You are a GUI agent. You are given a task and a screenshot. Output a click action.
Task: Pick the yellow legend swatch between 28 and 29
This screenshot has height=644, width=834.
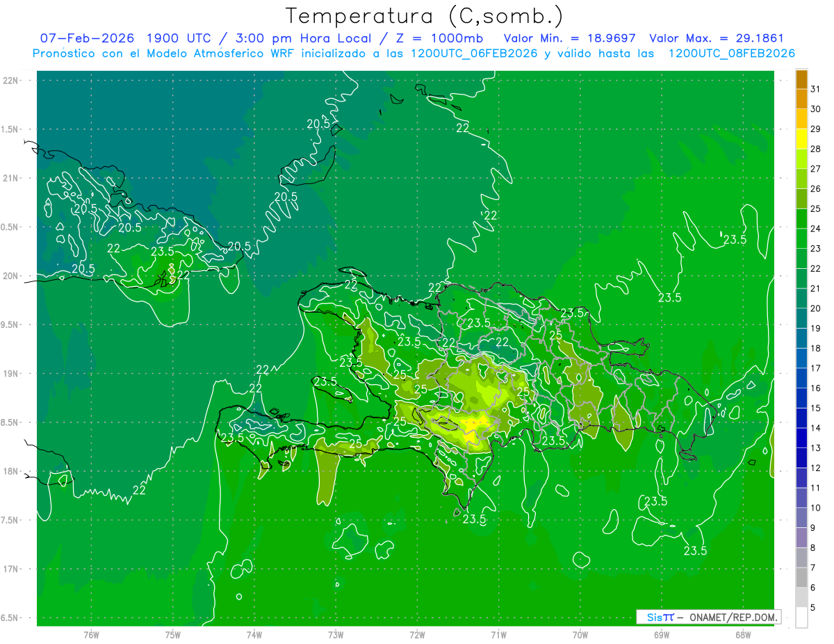(x=801, y=138)
